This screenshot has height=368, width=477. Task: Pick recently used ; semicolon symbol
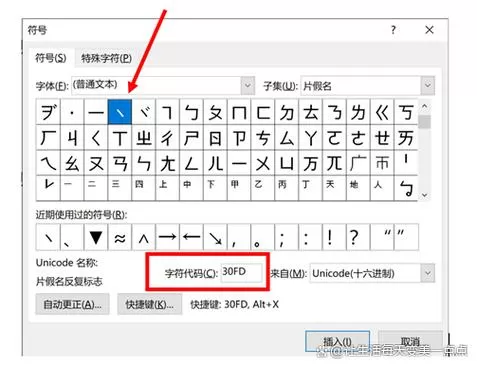click(287, 237)
